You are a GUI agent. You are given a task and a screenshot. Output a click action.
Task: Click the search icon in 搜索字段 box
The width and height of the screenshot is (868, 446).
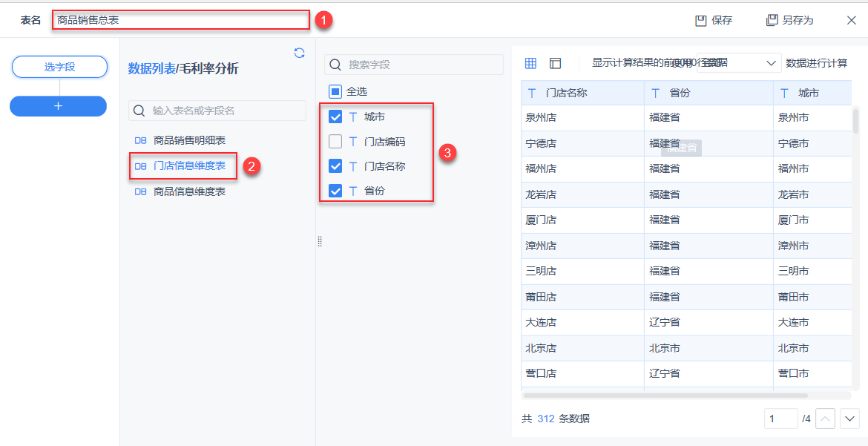pyautogui.click(x=335, y=65)
